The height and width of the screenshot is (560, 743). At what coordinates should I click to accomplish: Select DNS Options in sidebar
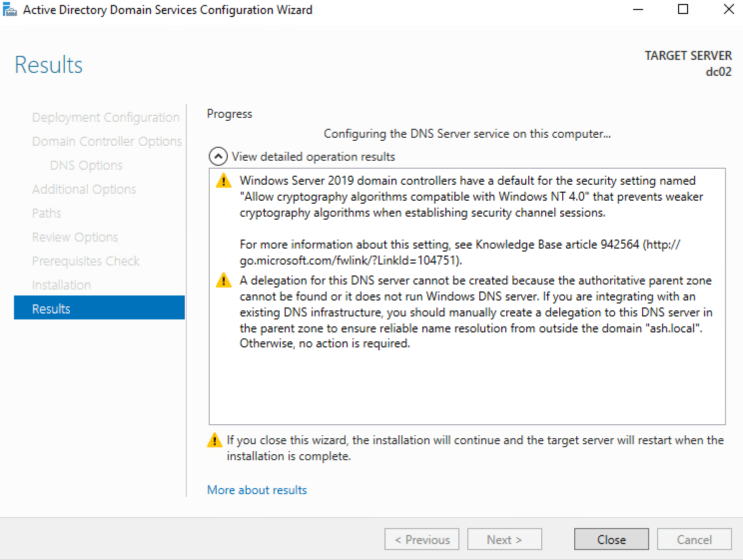tap(86, 165)
